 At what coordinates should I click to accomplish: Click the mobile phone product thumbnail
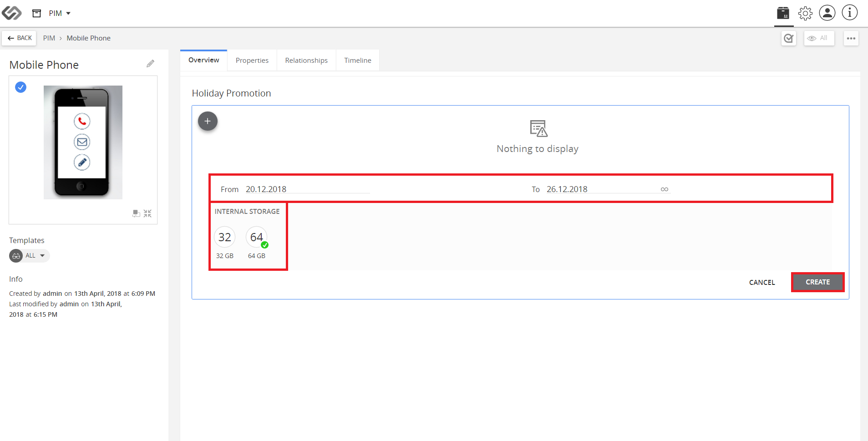pyautogui.click(x=83, y=142)
